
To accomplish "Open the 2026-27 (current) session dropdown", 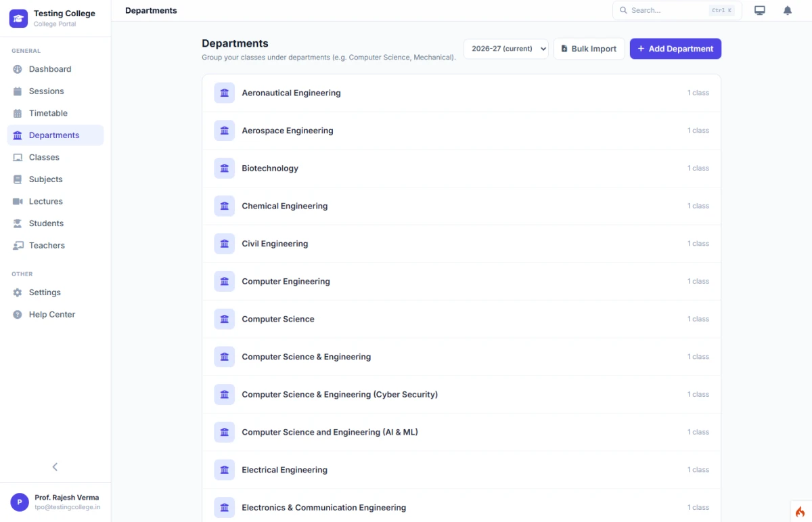I will point(506,49).
